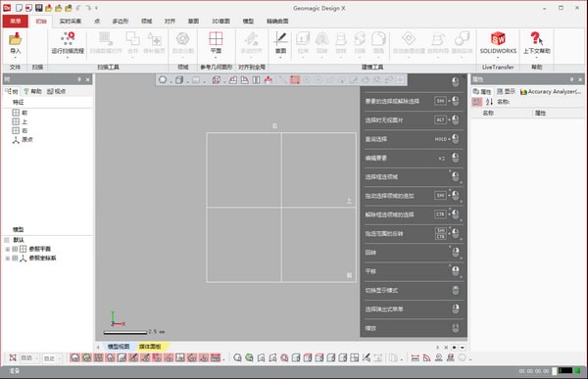Click the redo arrow in title bar
The width and height of the screenshot is (588, 379).
coord(88,8)
